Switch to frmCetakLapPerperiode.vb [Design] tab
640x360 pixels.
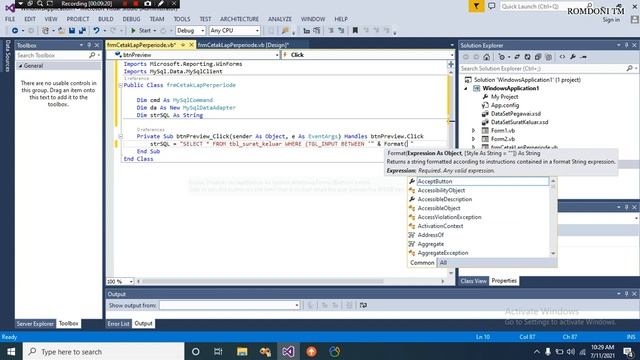click(243, 45)
